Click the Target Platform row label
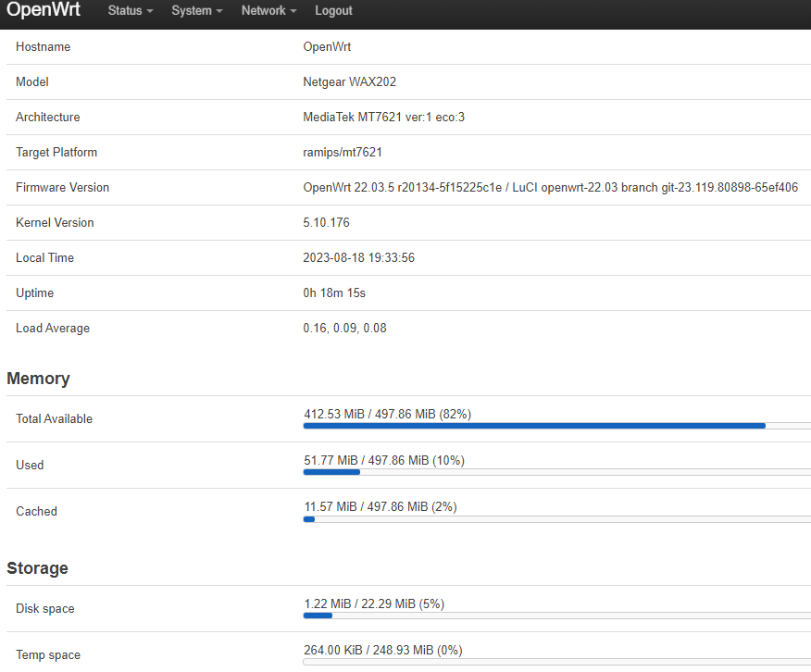The width and height of the screenshot is (811, 672). (56, 152)
